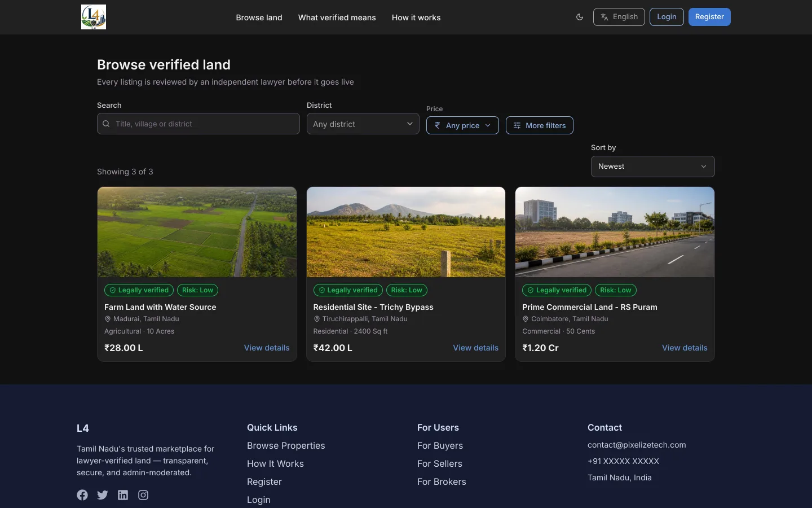Open For Sellers footer link

click(440, 463)
